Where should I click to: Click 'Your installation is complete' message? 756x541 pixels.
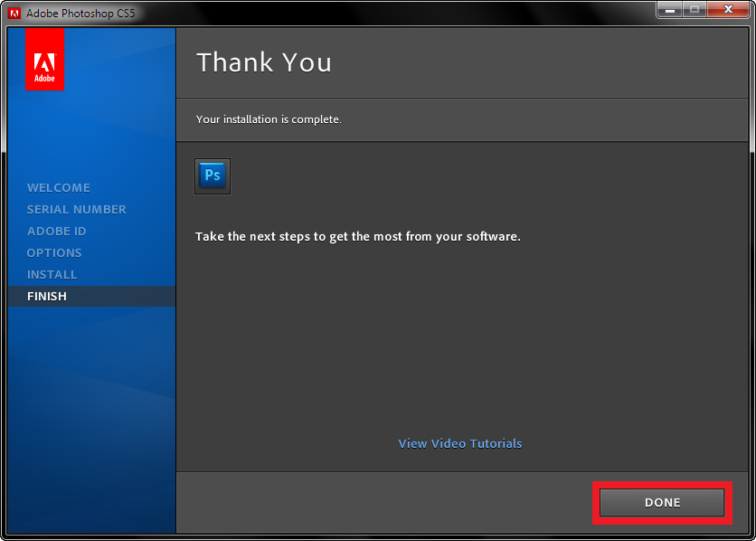click(269, 119)
